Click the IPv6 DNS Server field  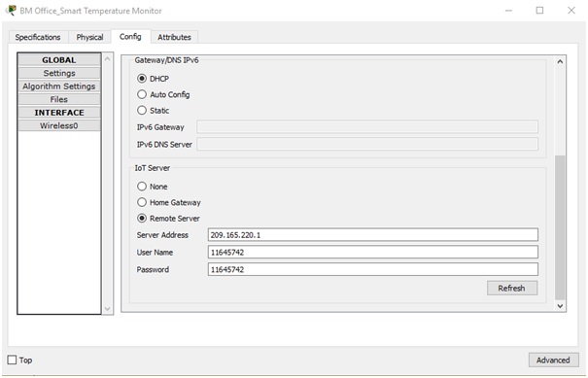point(367,144)
